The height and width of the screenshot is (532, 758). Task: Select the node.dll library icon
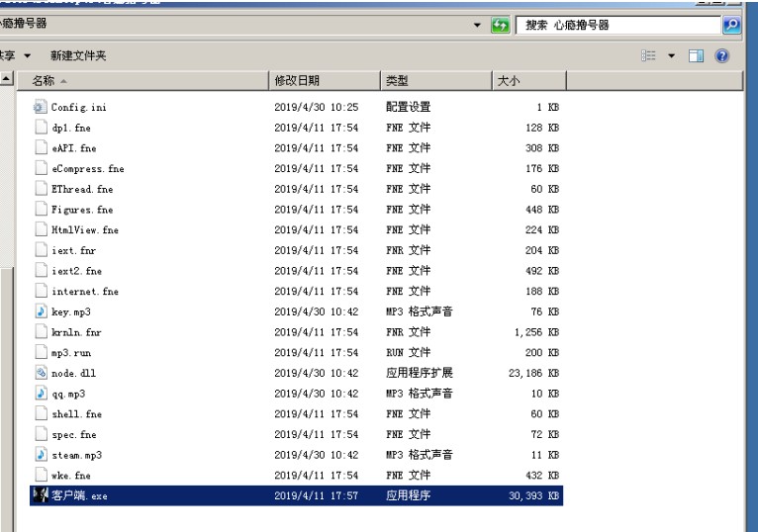coord(42,373)
